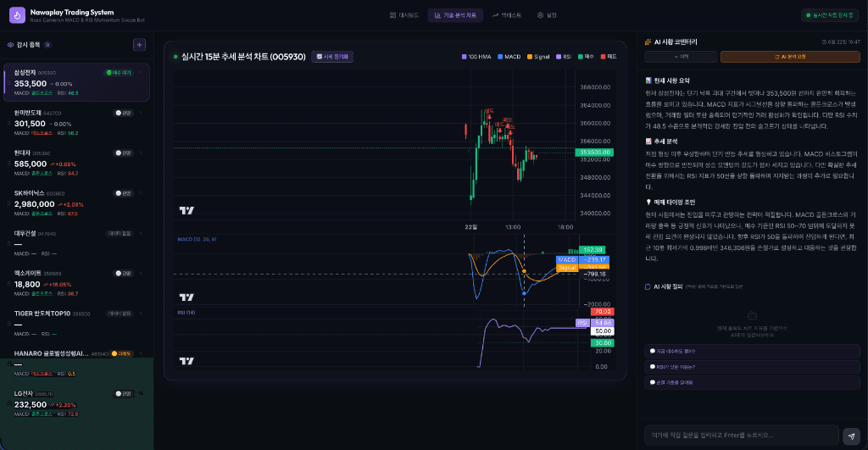Click the clock icon next to 6월 22일 timestamp
The width and height of the screenshot is (868, 450).
coord(824,42)
